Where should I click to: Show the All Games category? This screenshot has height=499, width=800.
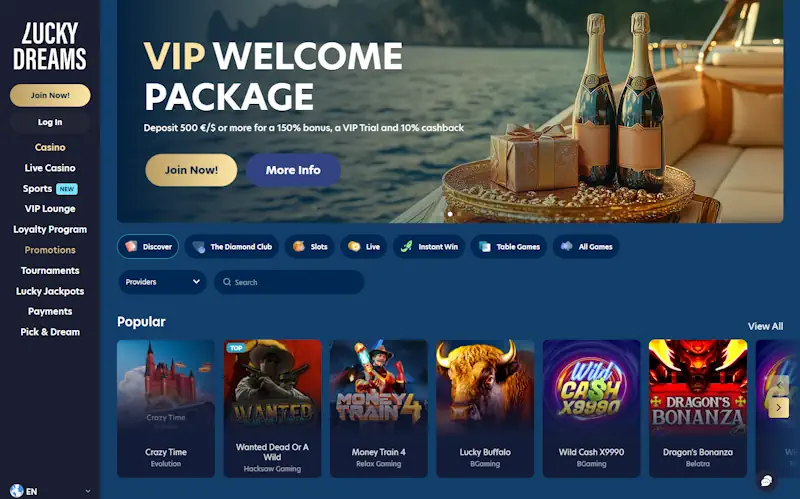(x=586, y=246)
